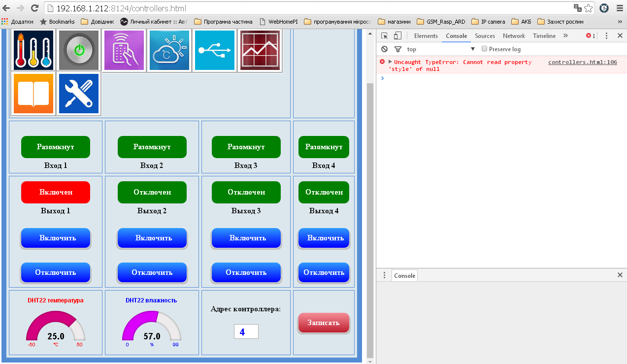
Task: Click the red error count indicator
Action: tap(591, 35)
